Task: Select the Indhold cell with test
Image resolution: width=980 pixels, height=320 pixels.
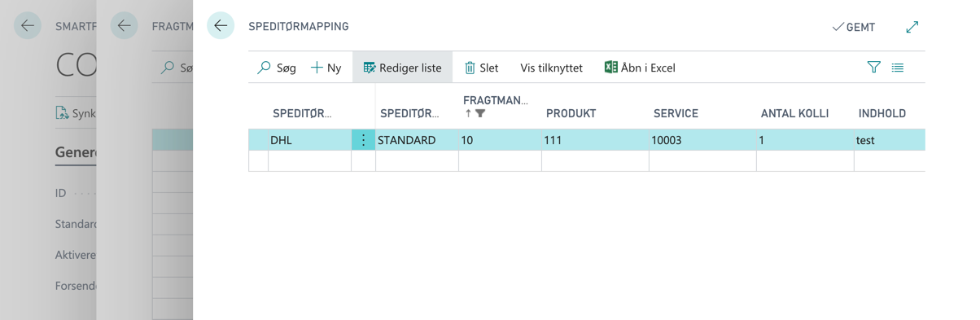Action: tap(889, 140)
